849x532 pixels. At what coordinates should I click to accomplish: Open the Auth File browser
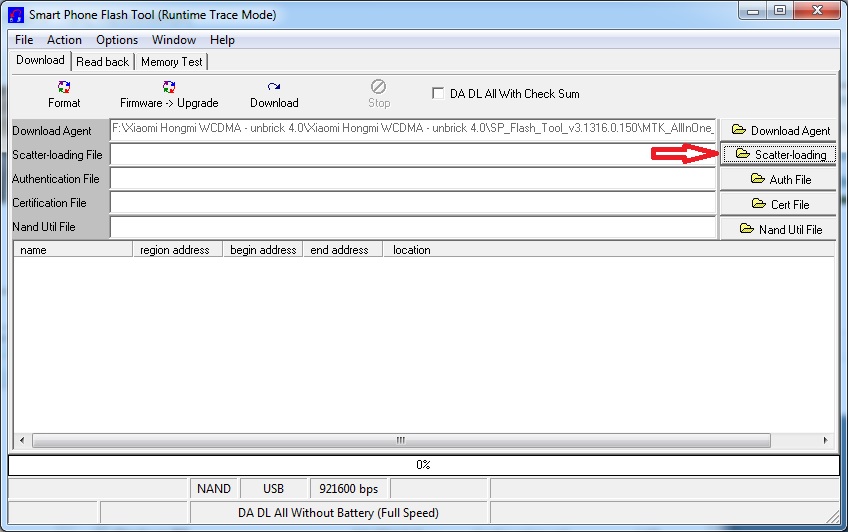click(x=779, y=180)
